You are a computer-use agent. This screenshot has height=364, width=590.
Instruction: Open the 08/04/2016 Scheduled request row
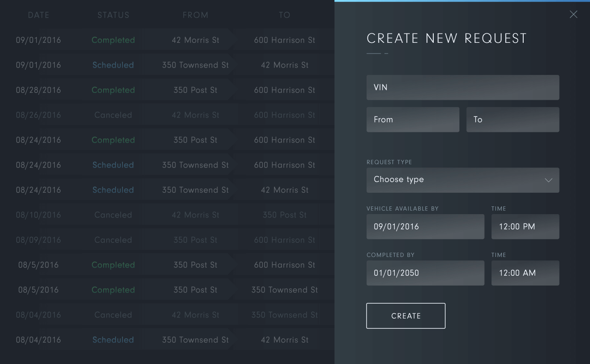coord(167,340)
